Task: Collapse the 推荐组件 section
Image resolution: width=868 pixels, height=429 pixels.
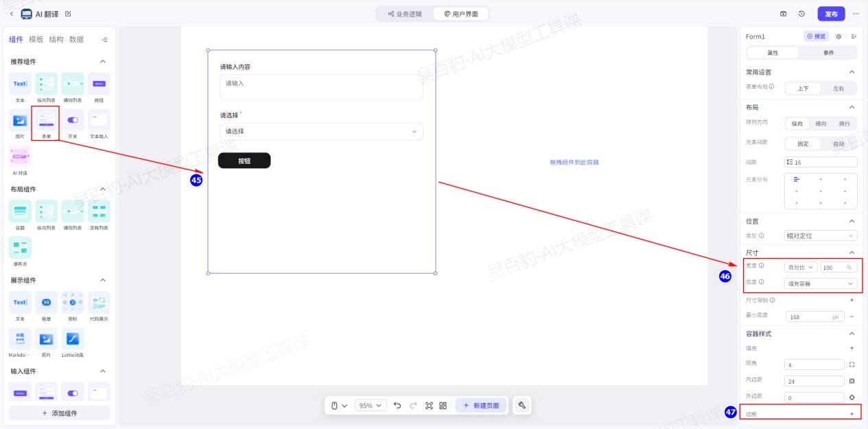Action: click(x=103, y=62)
